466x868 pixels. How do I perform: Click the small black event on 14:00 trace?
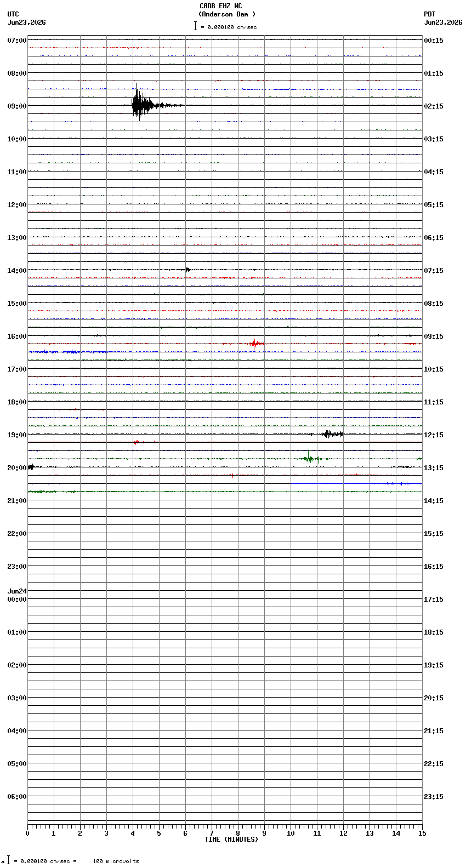(x=188, y=270)
